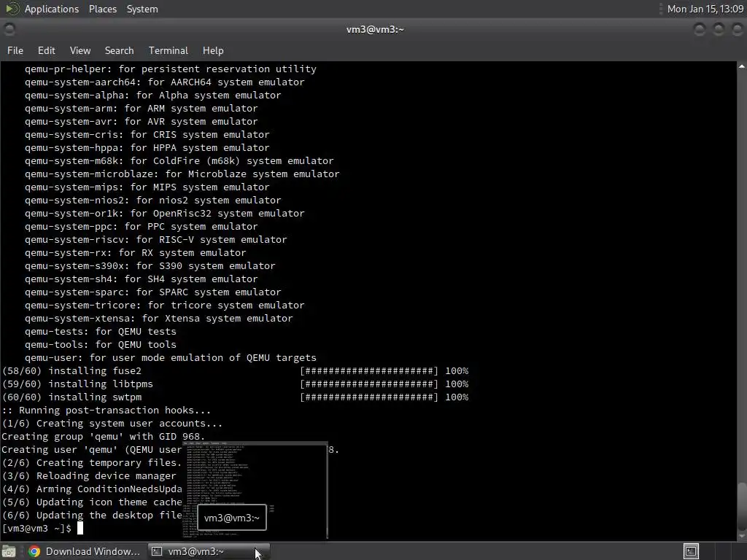Click the '(1/6) Creating system user accounts...' line

click(112, 424)
